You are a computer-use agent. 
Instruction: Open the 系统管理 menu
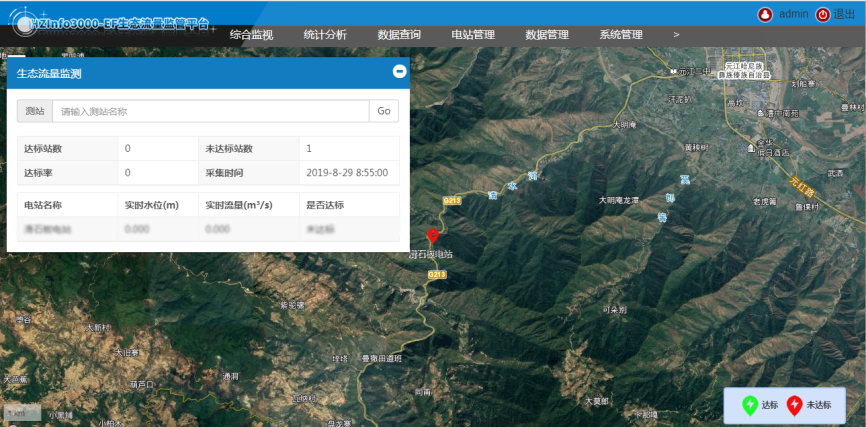coord(621,35)
